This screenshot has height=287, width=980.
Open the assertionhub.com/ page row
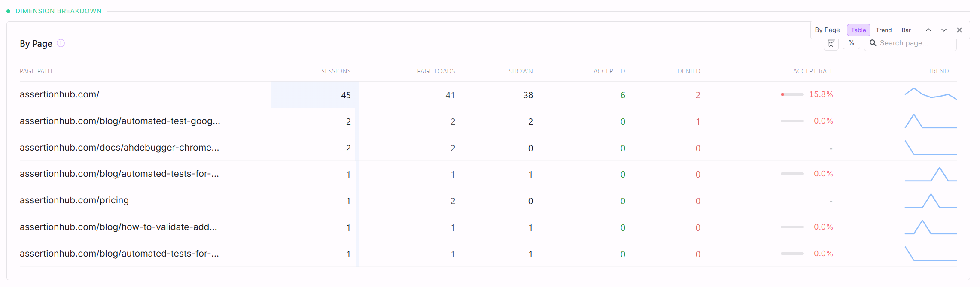[x=488, y=95]
